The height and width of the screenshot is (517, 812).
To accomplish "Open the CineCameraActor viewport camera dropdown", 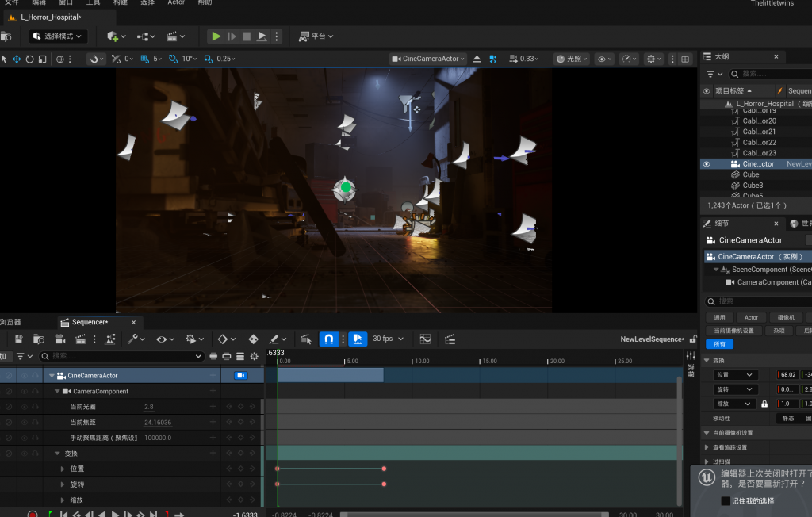I will pyautogui.click(x=428, y=59).
